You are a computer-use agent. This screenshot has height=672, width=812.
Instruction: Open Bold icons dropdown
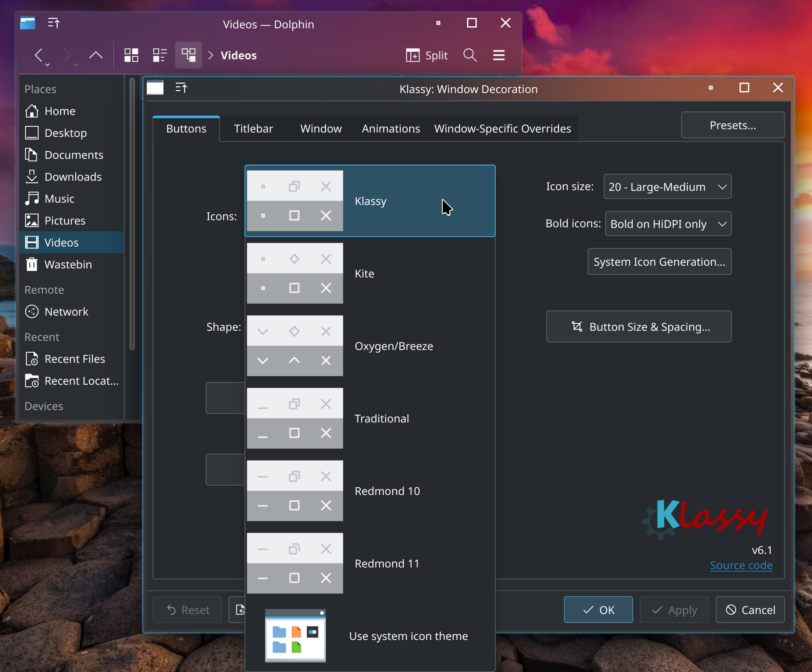coord(668,224)
